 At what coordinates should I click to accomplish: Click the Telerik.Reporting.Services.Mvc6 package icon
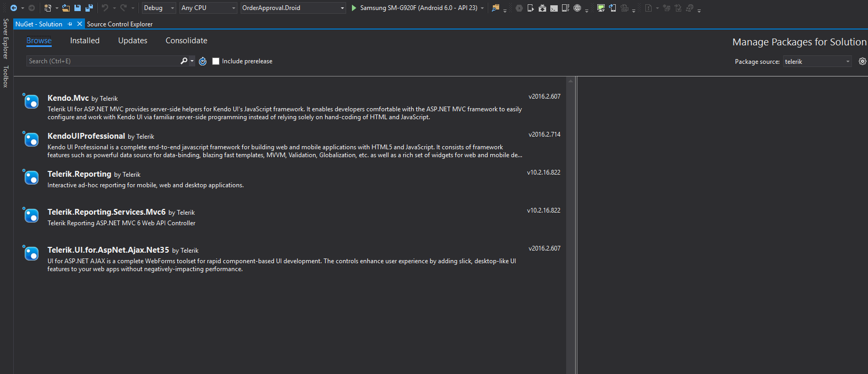tap(31, 215)
